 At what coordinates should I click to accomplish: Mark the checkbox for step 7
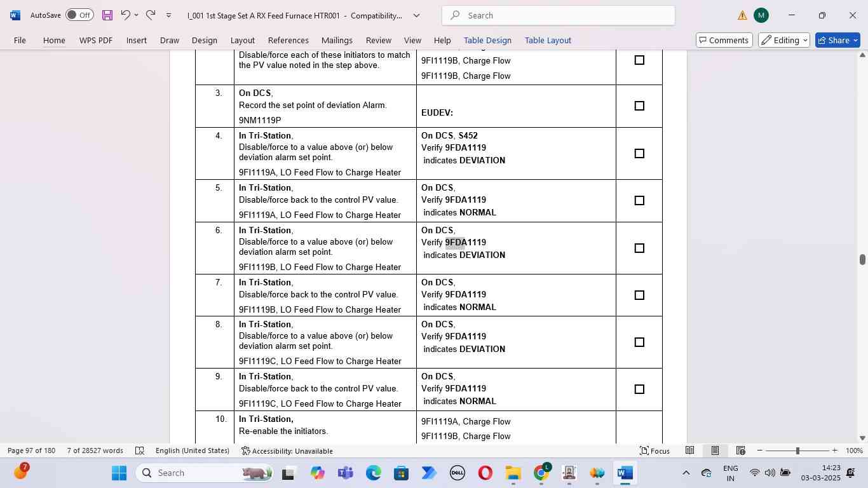coord(639,295)
